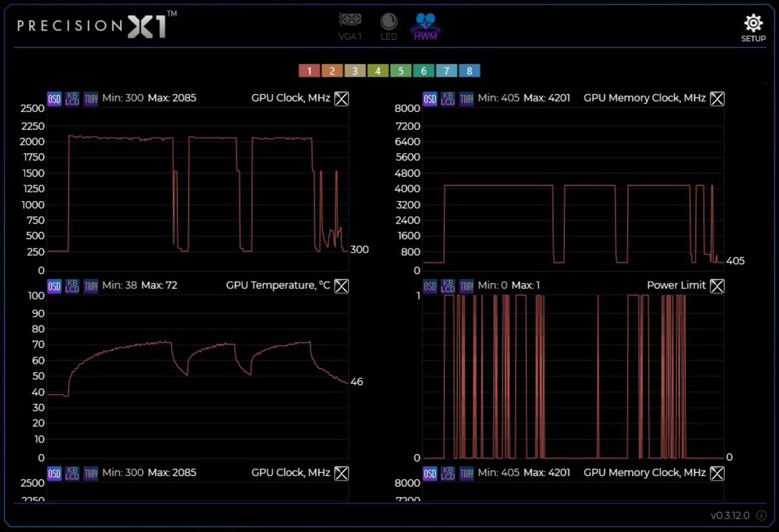Click the v0.3.12.0 version text
The image size is (779, 532).
tap(730, 515)
